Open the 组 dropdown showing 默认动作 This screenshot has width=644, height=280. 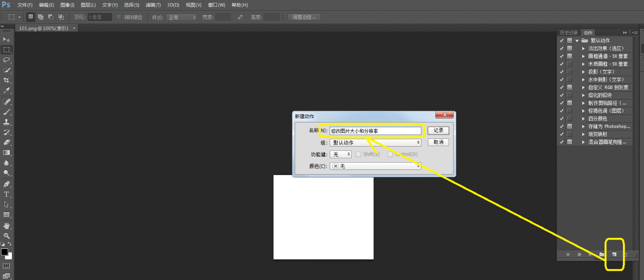(x=375, y=143)
